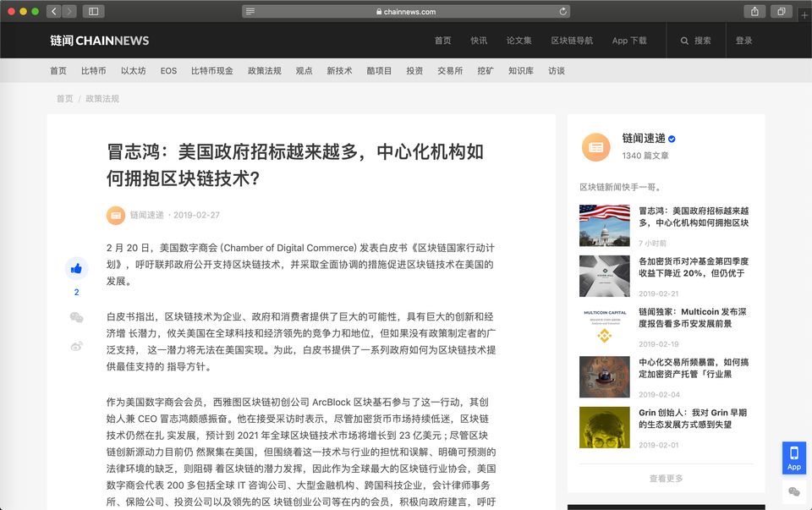Click Safari share icon in toolbar
Viewport: 812px width, 510px height.
[754, 11]
